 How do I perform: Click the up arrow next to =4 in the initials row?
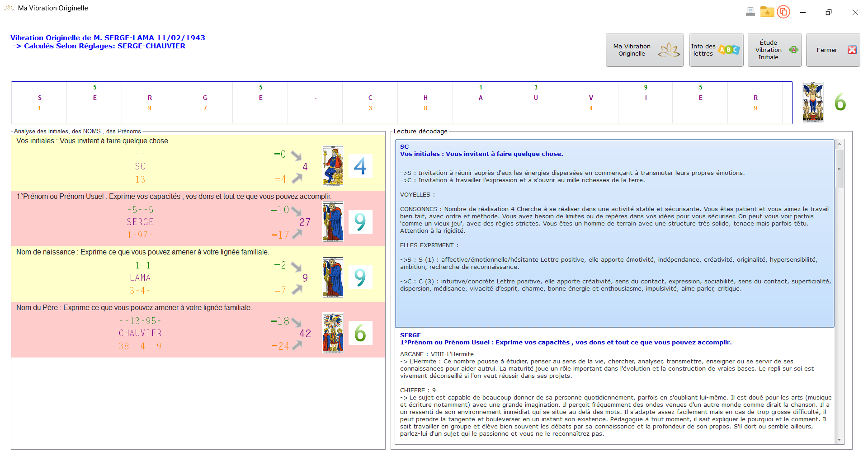point(297,179)
